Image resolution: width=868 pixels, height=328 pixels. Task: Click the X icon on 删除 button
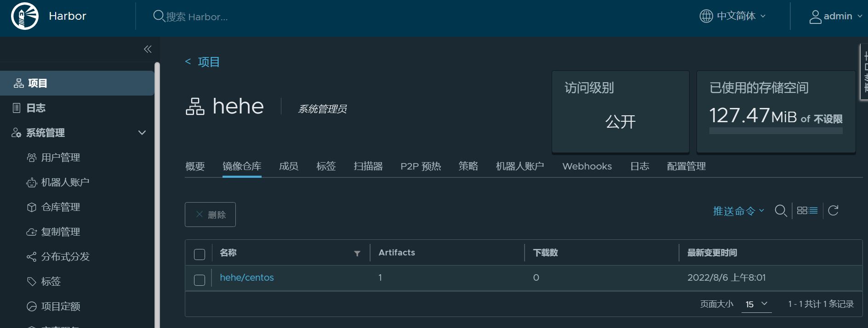coord(200,214)
